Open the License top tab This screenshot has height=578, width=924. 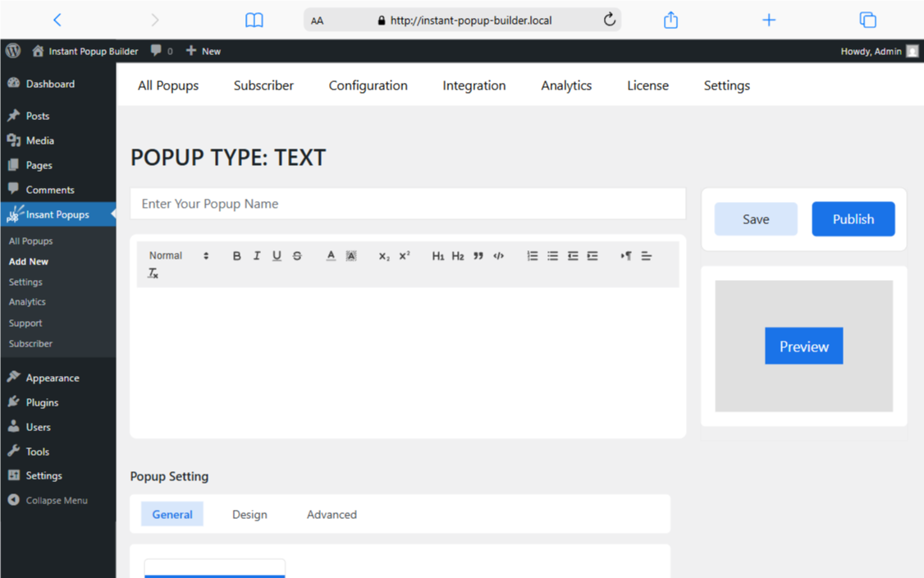coord(647,85)
